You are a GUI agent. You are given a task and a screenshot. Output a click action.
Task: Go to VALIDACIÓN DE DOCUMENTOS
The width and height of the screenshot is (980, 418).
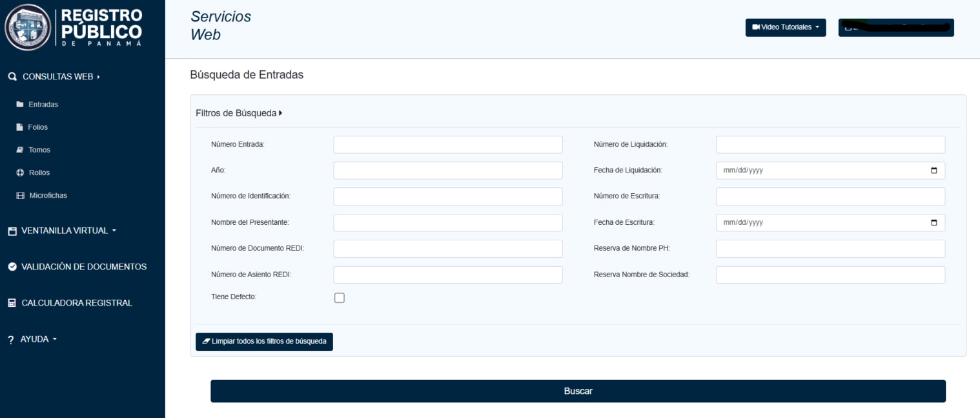[x=77, y=267]
